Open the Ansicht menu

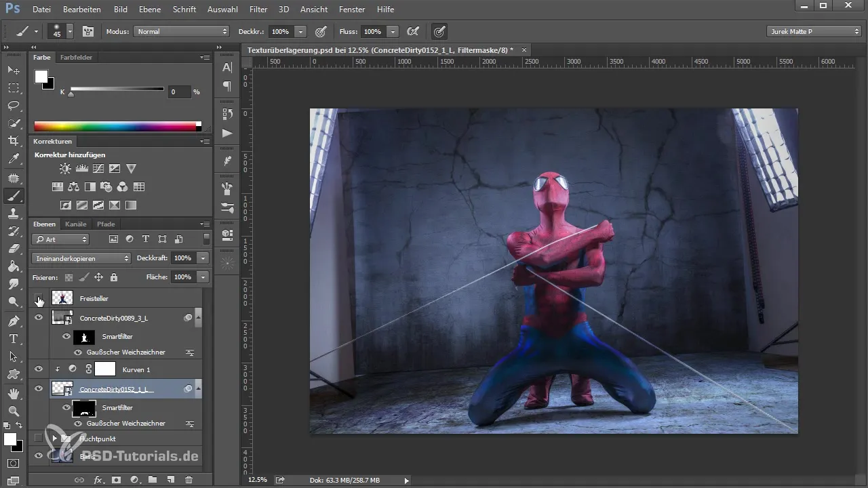(314, 9)
